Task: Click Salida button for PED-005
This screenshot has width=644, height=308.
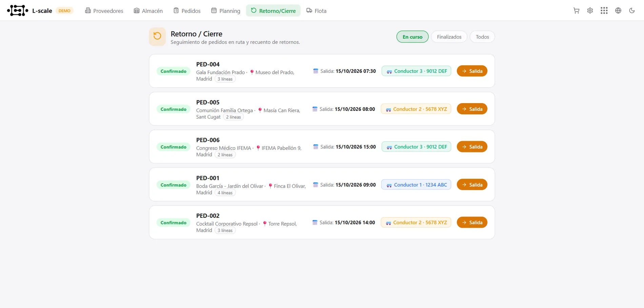Action: (472, 109)
